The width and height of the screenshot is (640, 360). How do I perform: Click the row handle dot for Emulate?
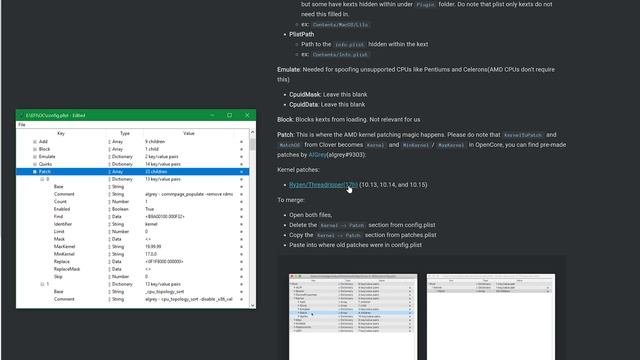[x=241, y=157]
